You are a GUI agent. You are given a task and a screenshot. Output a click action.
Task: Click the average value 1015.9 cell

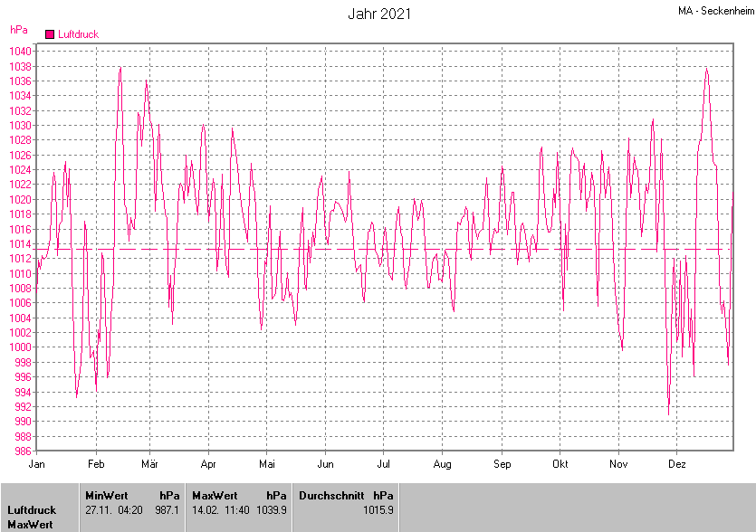point(378,510)
